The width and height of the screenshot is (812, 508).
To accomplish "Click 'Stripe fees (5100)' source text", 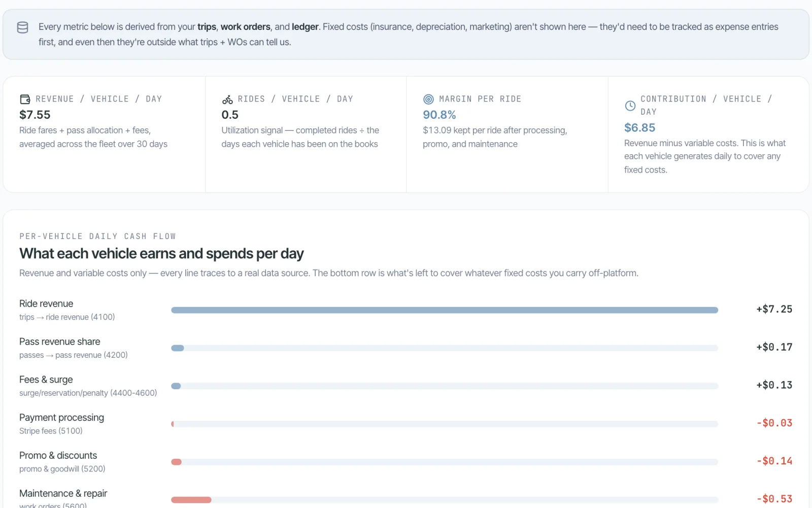I will pos(51,431).
